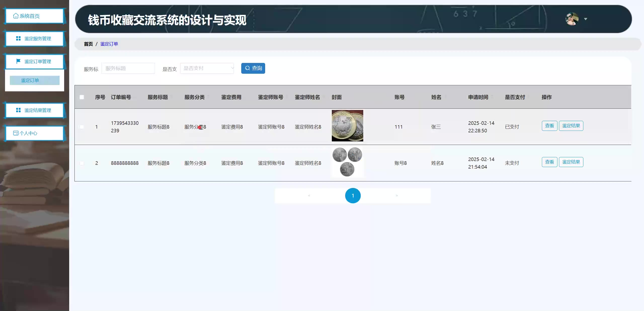
Task: Check the checkbox for order 8888888888
Action: click(82, 163)
